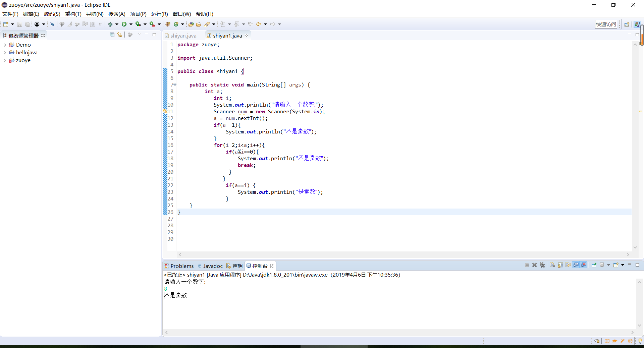This screenshot has width=644, height=348.
Task: Click the New Java Package icon
Action: click(168, 24)
